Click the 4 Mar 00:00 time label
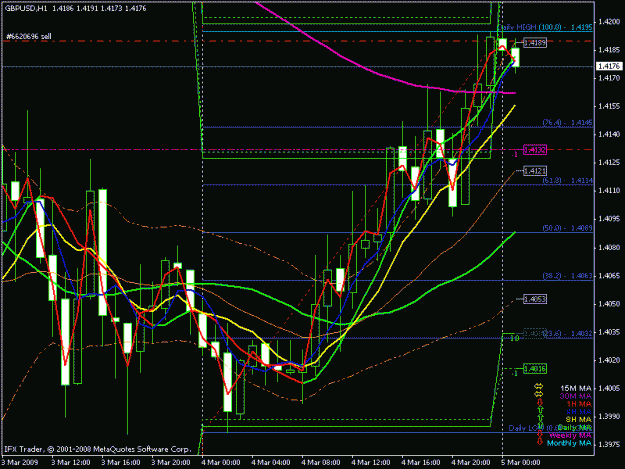Screen dimensions: 625x469 (x=221, y=462)
